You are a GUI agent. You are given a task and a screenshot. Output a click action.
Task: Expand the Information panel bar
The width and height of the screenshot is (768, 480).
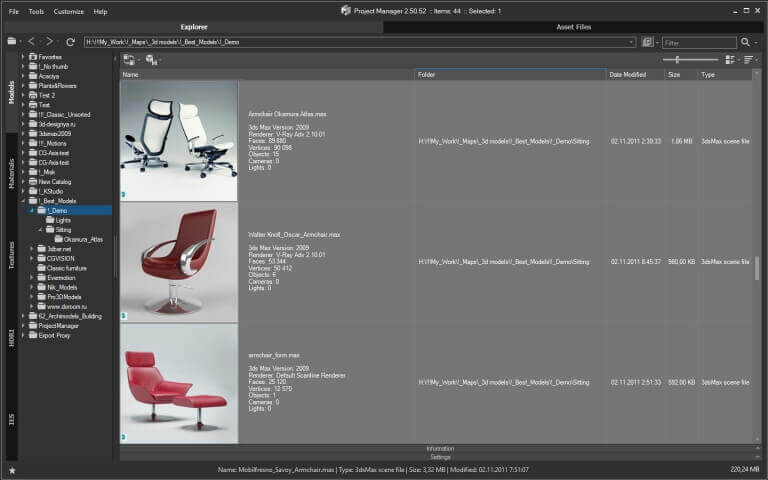[440, 448]
